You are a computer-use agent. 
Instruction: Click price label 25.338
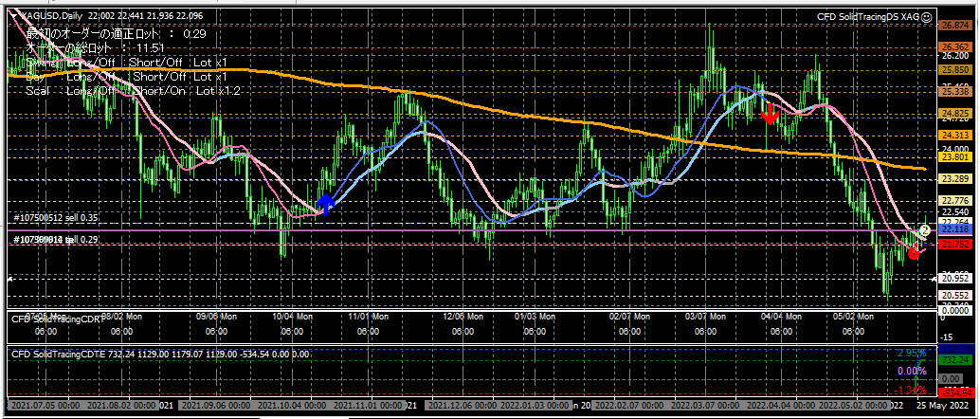click(953, 91)
